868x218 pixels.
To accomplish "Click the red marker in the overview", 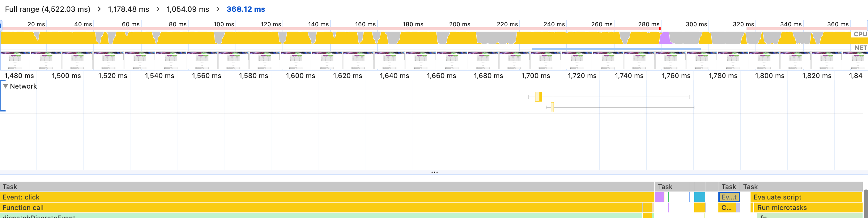I will pyautogui.click(x=660, y=29).
